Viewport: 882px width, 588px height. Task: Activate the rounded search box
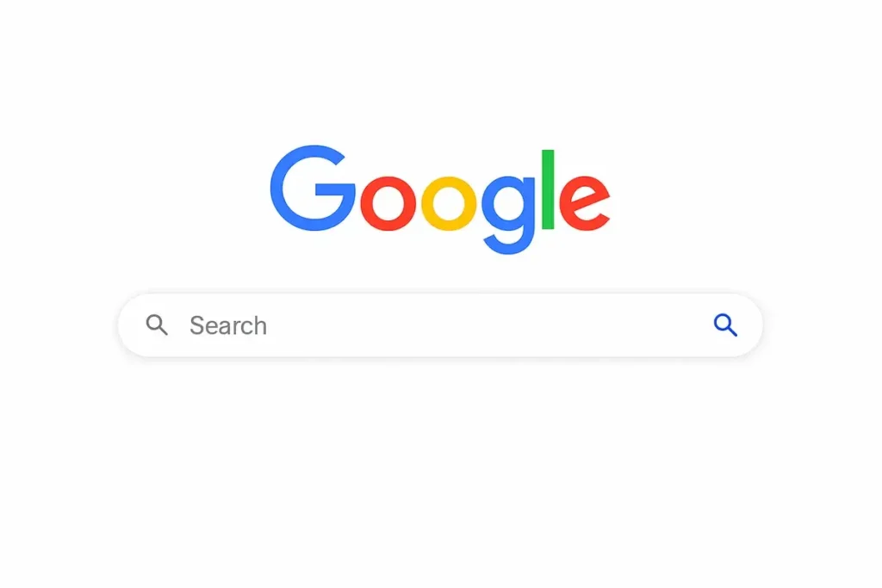click(440, 325)
